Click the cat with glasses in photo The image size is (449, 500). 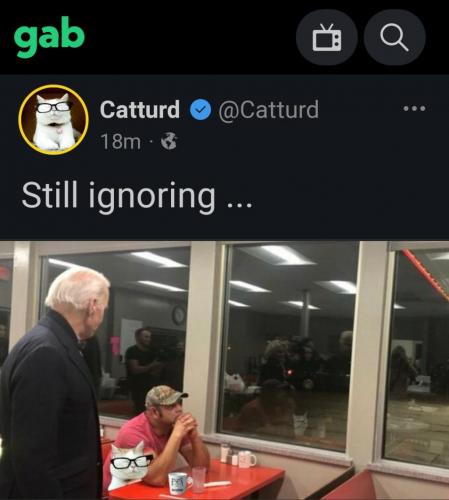(x=131, y=464)
